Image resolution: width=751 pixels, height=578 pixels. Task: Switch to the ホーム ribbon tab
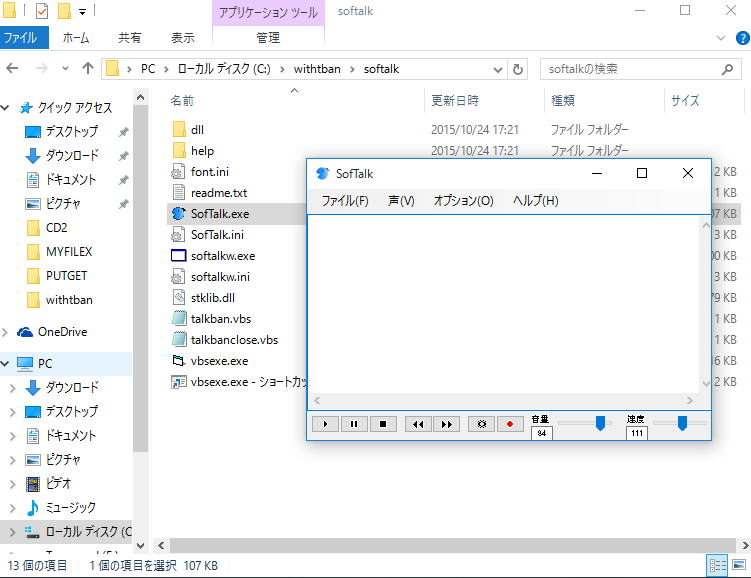pyautogui.click(x=76, y=38)
